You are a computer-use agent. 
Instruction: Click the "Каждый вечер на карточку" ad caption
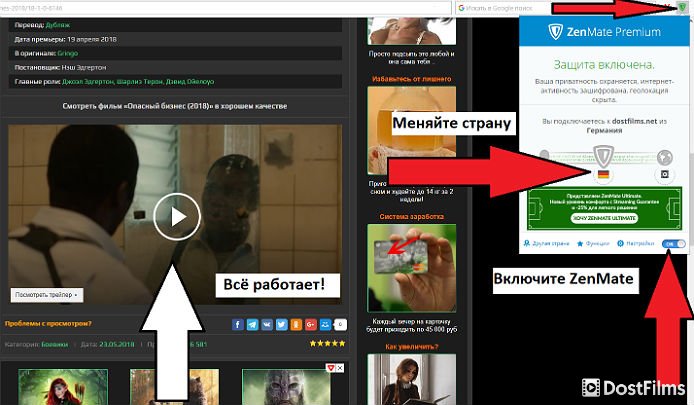[412, 325]
